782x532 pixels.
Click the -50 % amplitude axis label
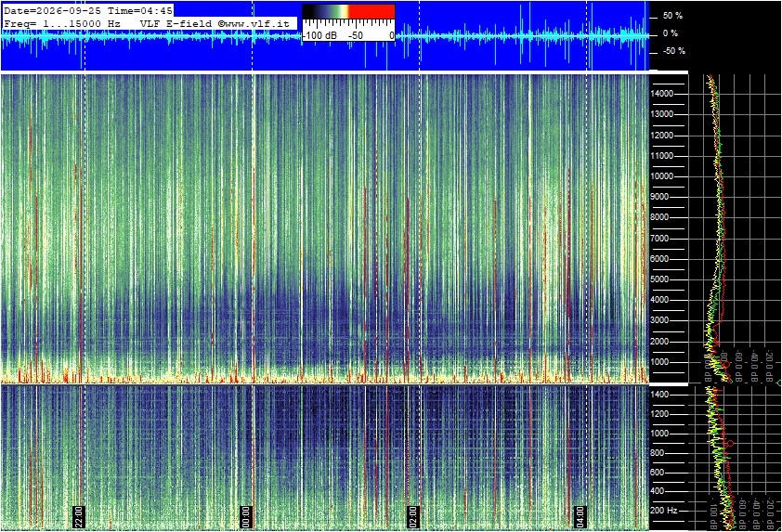coord(673,51)
